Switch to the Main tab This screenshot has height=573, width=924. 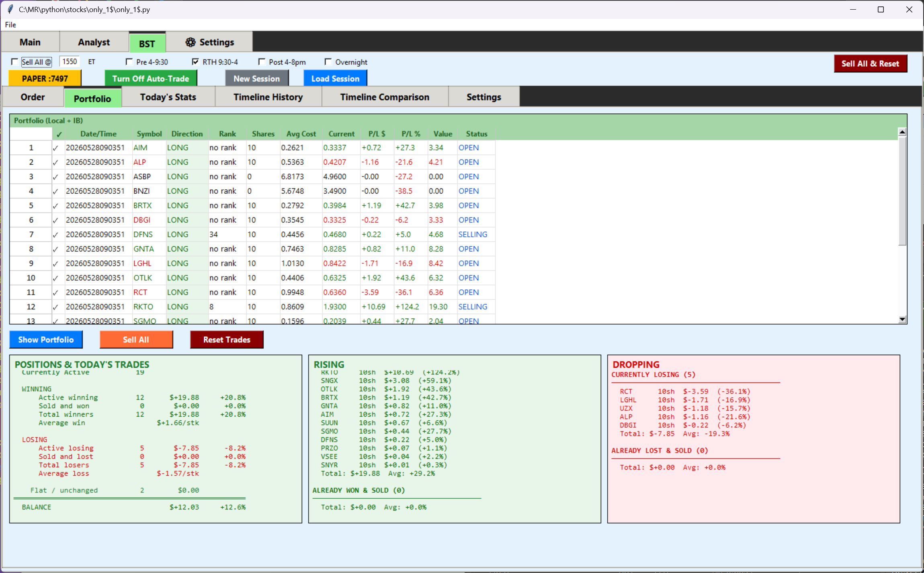[30, 42]
